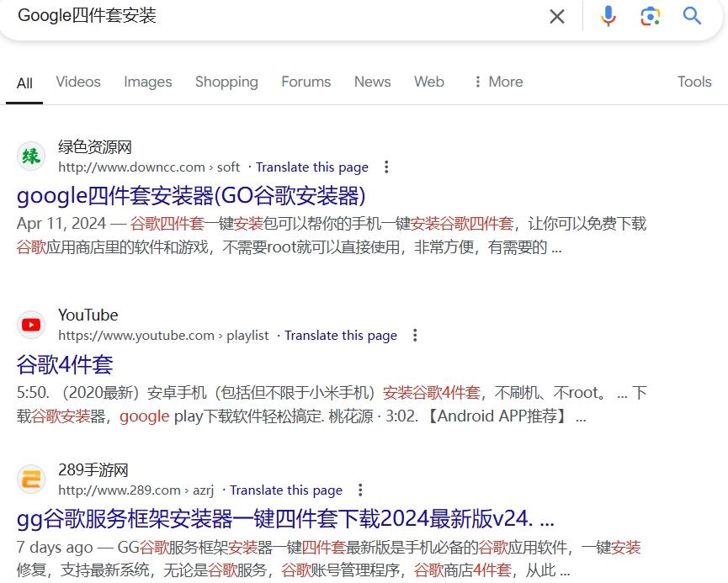Image resolution: width=728 pixels, height=583 pixels.
Task: Click the YouTube favicon icon
Action: tap(31, 325)
